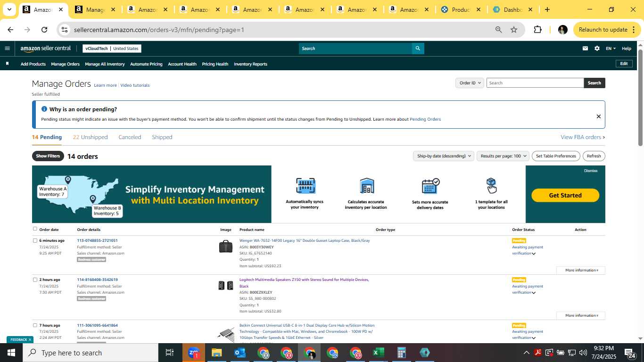Open Manage All Inventory menu
644x362 pixels.
105,64
